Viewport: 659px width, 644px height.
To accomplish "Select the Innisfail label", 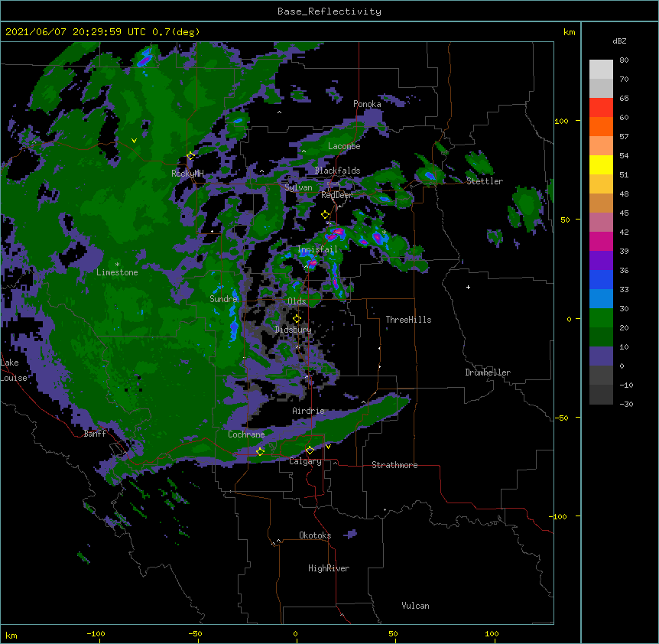I will coord(318,249).
